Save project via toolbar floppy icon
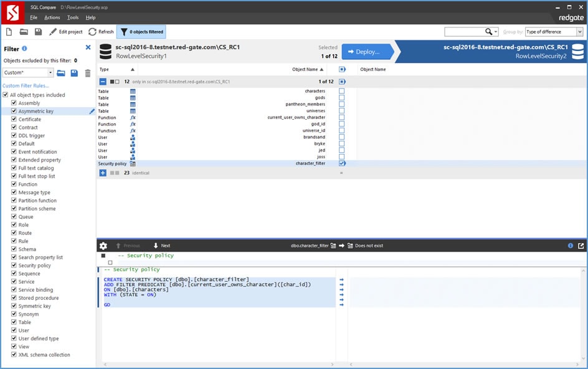The image size is (588, 369). click(x=38, y=32)
